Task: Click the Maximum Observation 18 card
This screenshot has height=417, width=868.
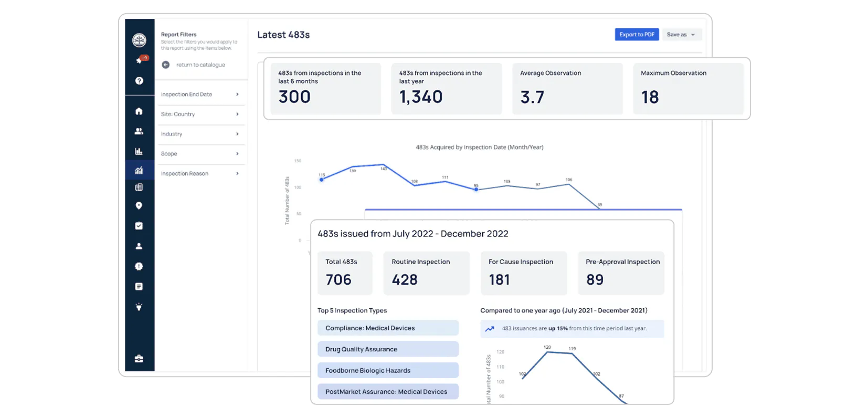Action: click(688, 89)
